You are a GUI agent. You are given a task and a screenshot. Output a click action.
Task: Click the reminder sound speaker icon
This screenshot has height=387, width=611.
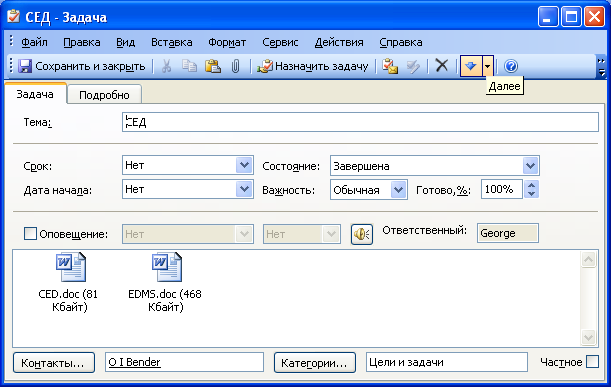tap(362, 234)
